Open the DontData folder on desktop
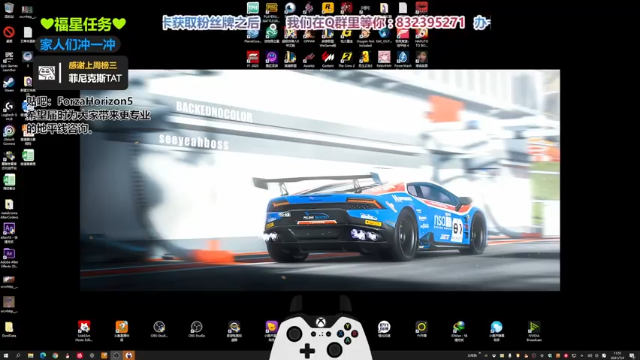The height and width of the screenshot is (360, 640). coord(9,329)
